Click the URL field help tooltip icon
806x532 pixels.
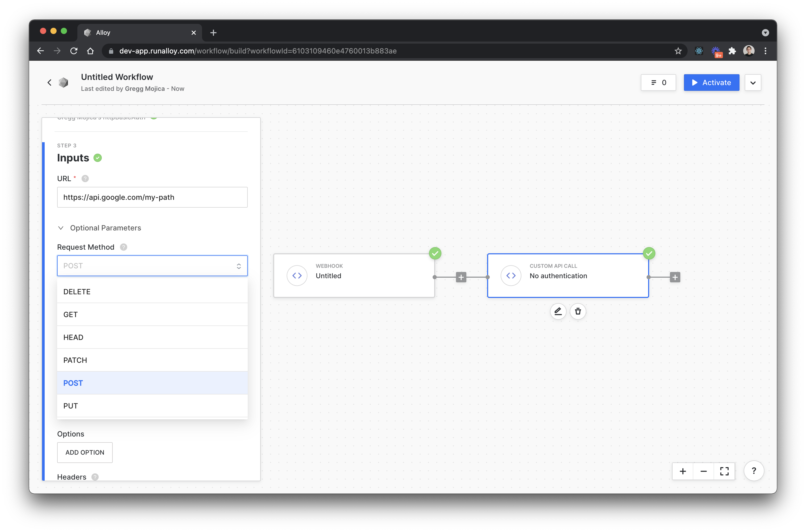click(85, 179)
